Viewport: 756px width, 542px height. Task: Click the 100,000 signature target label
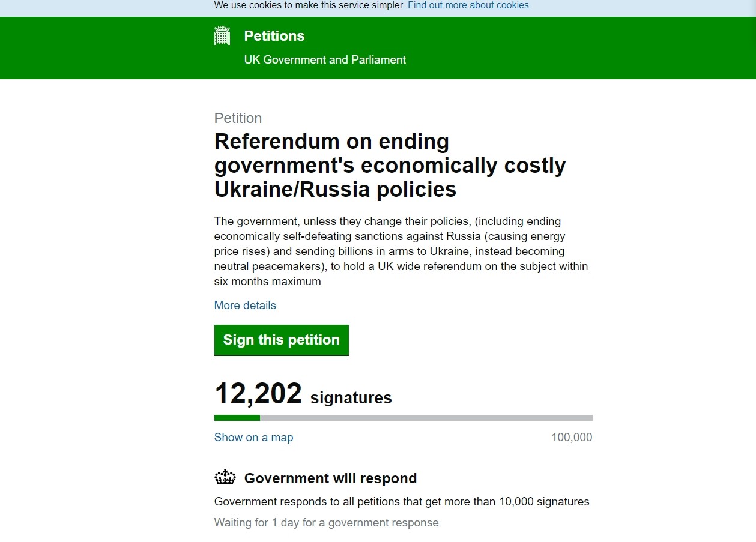coord(572,438)
